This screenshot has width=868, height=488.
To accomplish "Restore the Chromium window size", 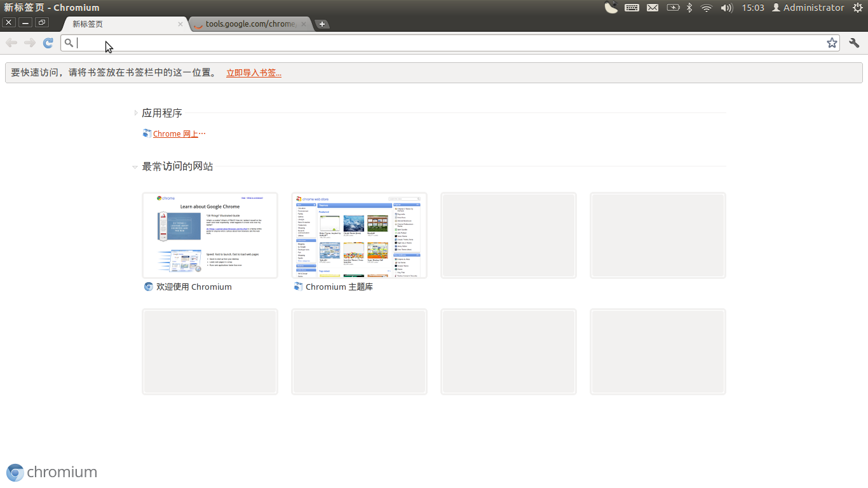I will pyautogui.click(x=42, y=22).
